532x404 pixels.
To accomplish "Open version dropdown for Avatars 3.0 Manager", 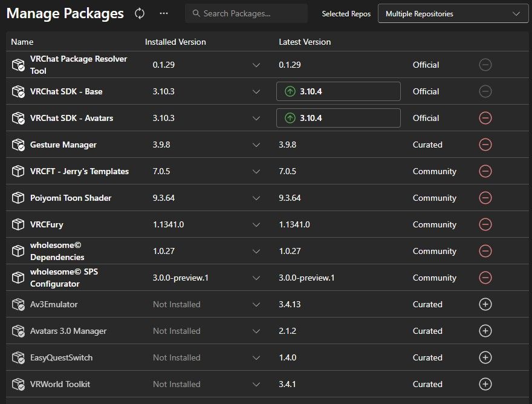I will pyautogui.click(x=256, y=331).
